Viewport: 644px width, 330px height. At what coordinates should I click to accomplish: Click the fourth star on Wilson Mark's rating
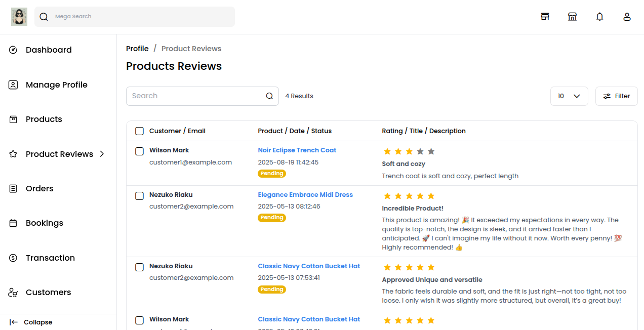click(x=420, y=151)
